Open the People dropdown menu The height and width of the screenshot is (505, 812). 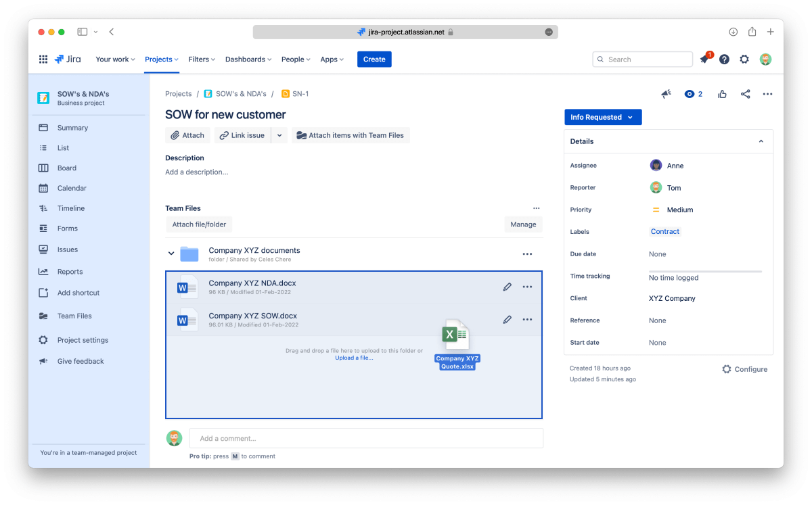coord(296,59)
